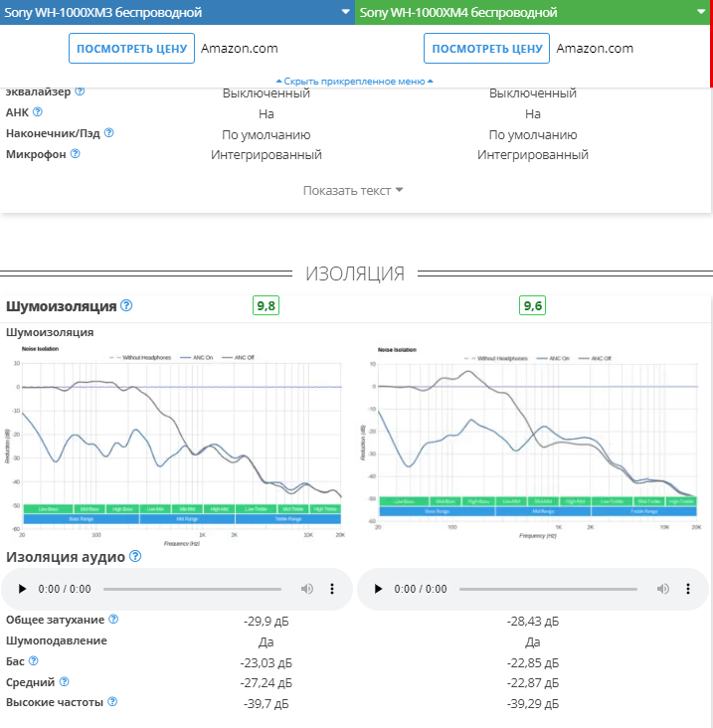Click right ПОСМОТРЕТЬ ЦЕНУ button for XM4
Screen dimensions: 713x728
click(x=487, y=49)
